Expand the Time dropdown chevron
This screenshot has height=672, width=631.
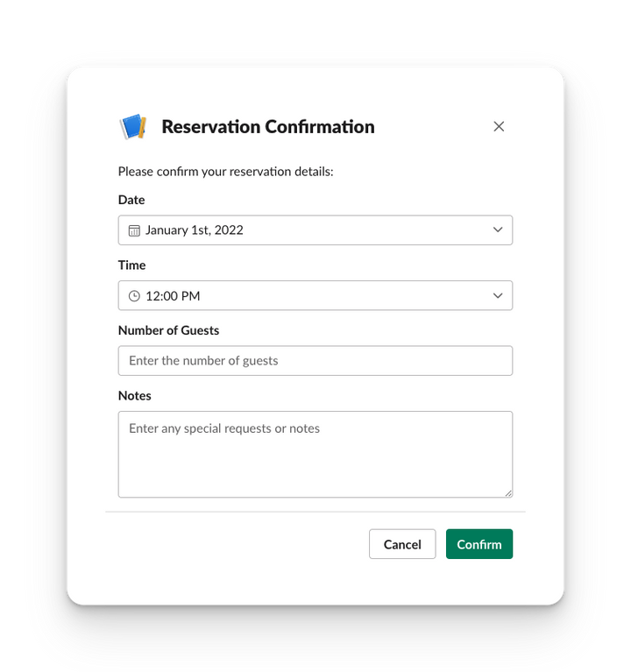point(498,296)
